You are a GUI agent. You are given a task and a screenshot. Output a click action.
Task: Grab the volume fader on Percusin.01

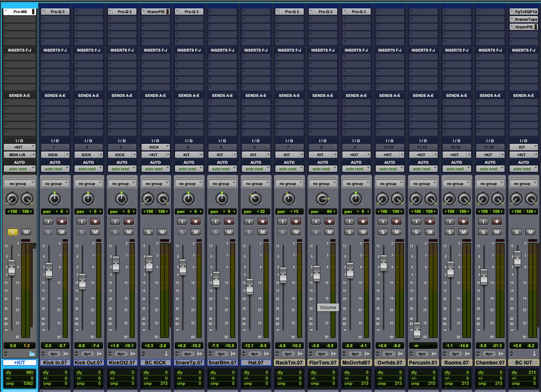417,329
